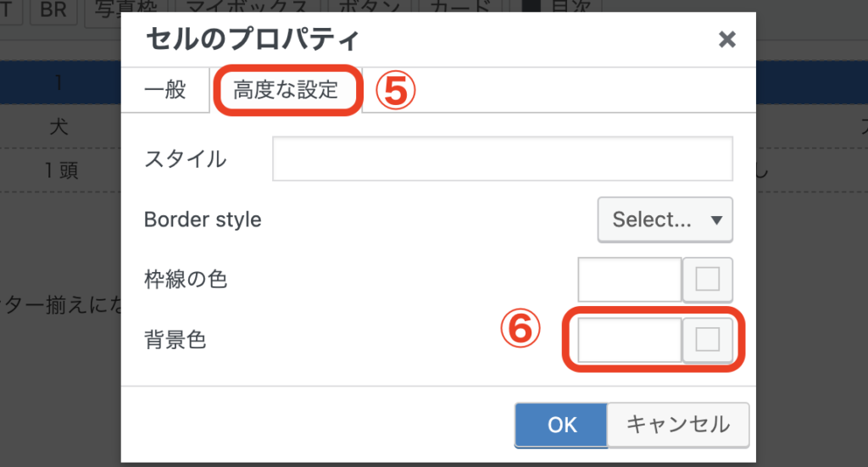Close the セルのプロパティ dialog with the X
This screenshot has width=868, height=467.
(726, 39)
